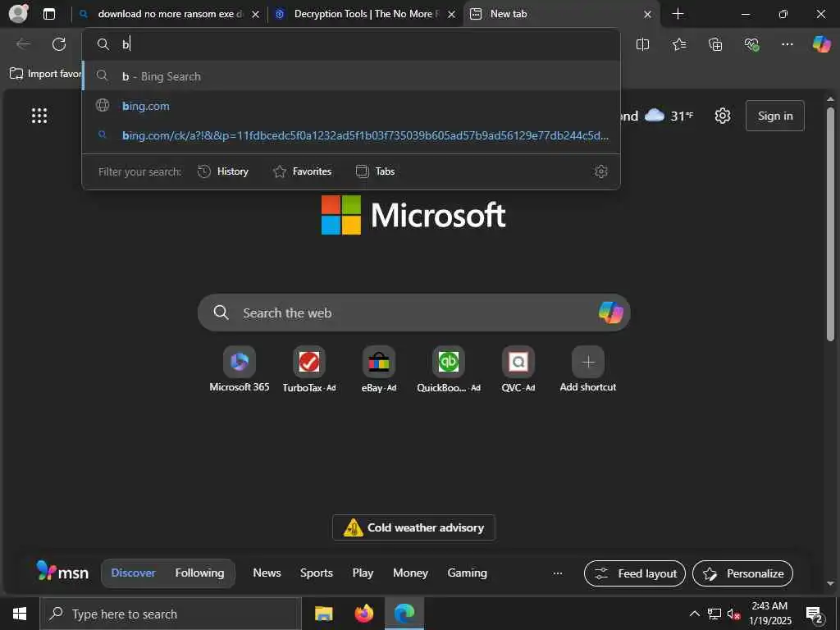The width and height of the screenshot is (840, 630).
Task: Open Microsoft Edge taskbar icon
Action: (x=404, y=614)
